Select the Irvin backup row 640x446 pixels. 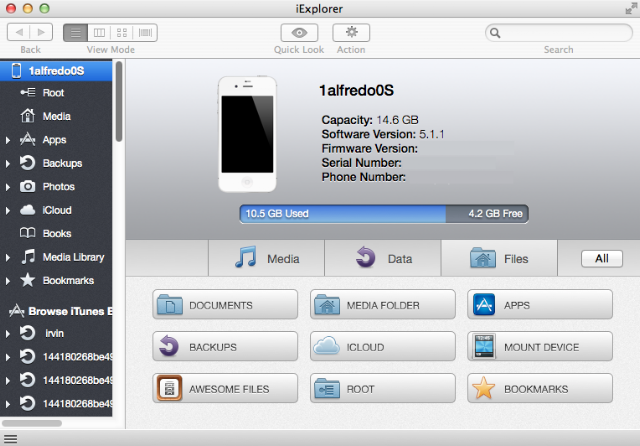point(56,333)
